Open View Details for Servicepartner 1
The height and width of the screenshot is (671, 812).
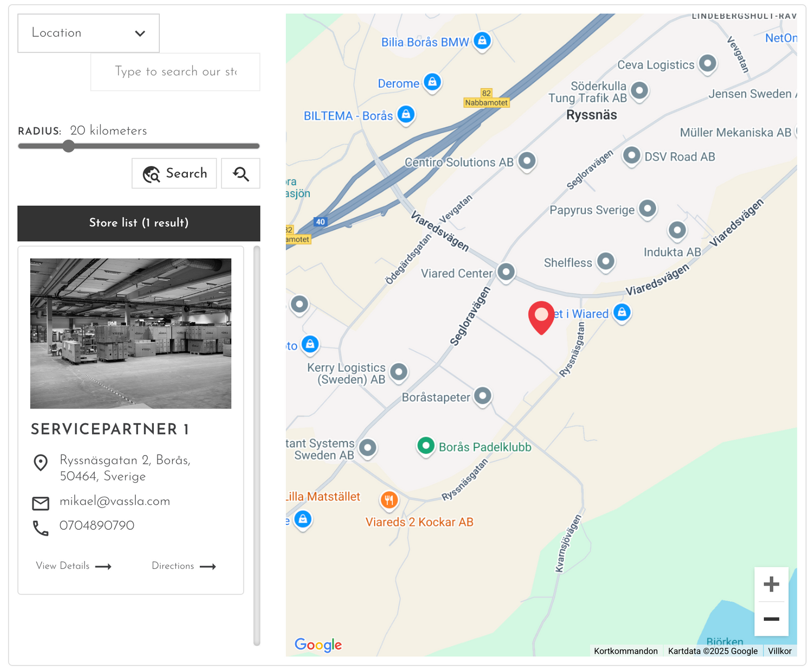(x=74, y=566)
